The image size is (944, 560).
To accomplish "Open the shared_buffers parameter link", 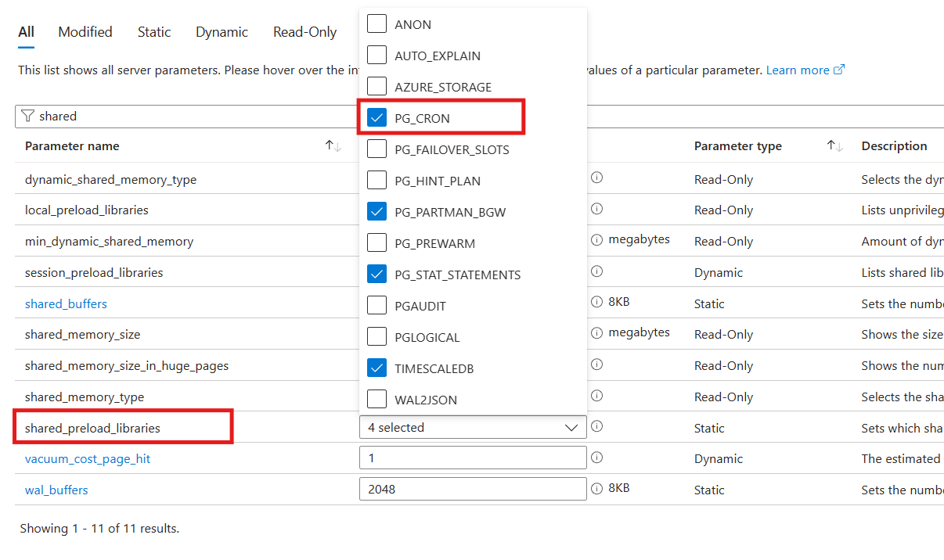I will [x=66, y=303].
